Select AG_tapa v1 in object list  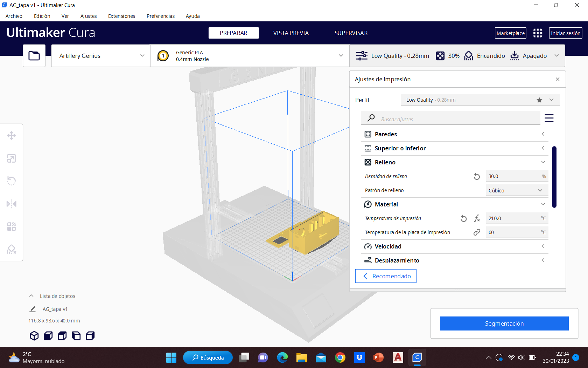(55, 309)
